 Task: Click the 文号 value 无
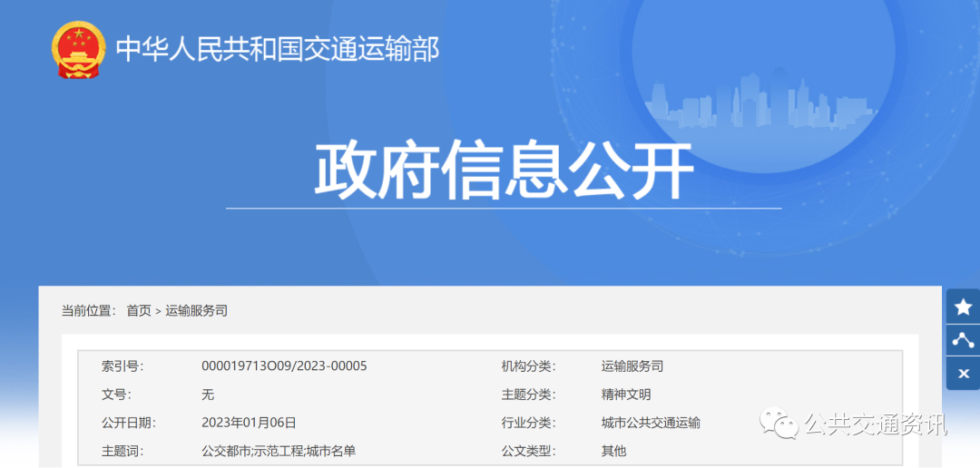[208, 395]
